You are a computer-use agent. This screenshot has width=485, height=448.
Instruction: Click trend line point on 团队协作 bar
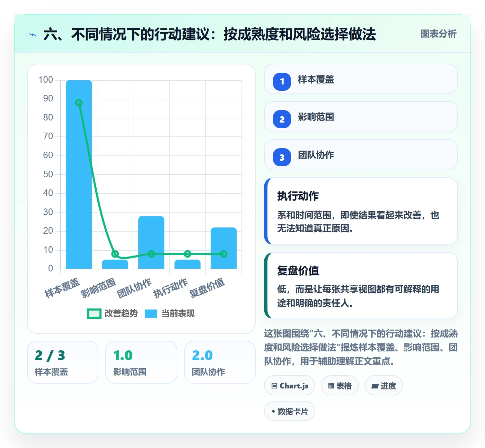[x=151, y=254]
